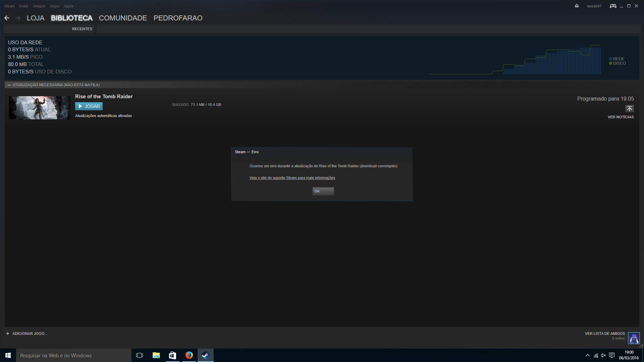644x362 pixels.
Task: Collapse the Atualização Necessária section
Action: pyautogui.click(x=9, y=85)
